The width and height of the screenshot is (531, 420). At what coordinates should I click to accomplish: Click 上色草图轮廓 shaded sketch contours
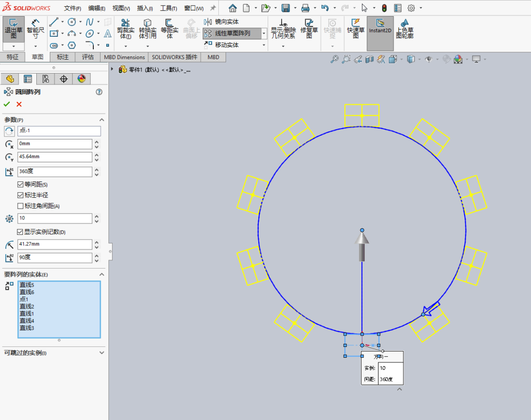coord(404,29)
